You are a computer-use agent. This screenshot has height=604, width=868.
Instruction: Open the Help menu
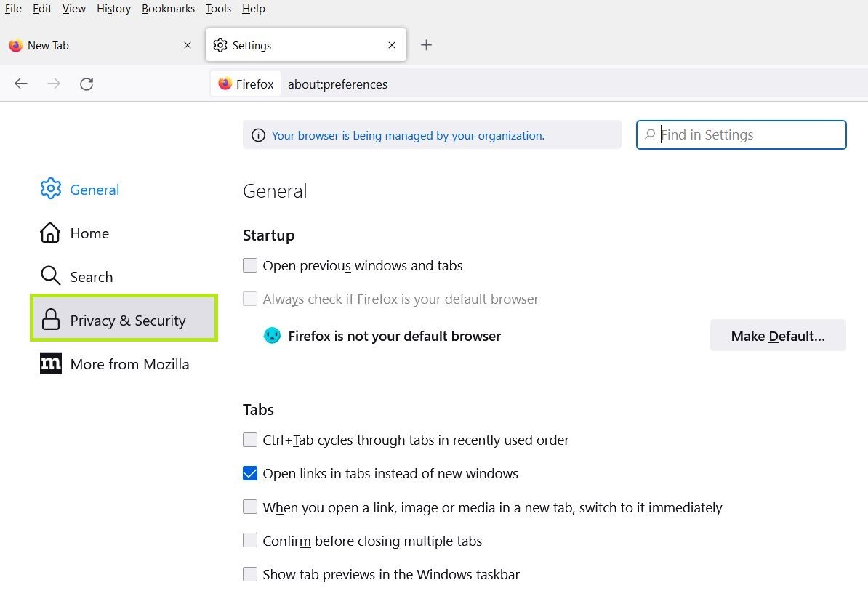(254, 9)
